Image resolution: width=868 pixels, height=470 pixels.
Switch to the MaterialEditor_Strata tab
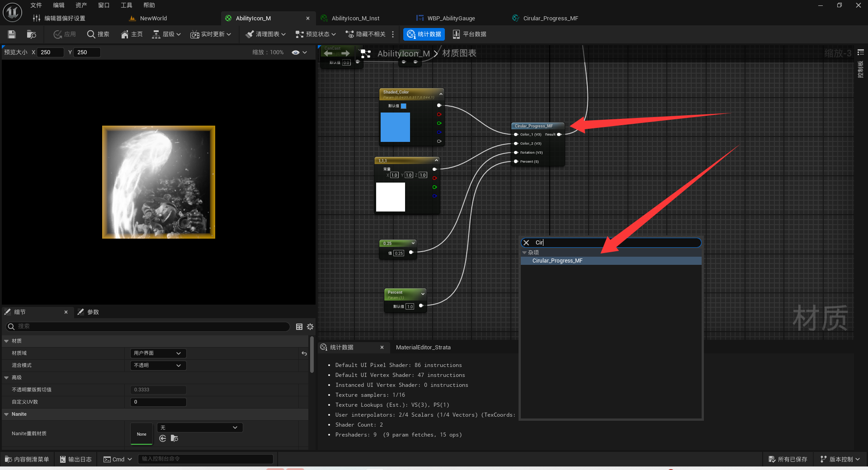(x=423, y=348)
